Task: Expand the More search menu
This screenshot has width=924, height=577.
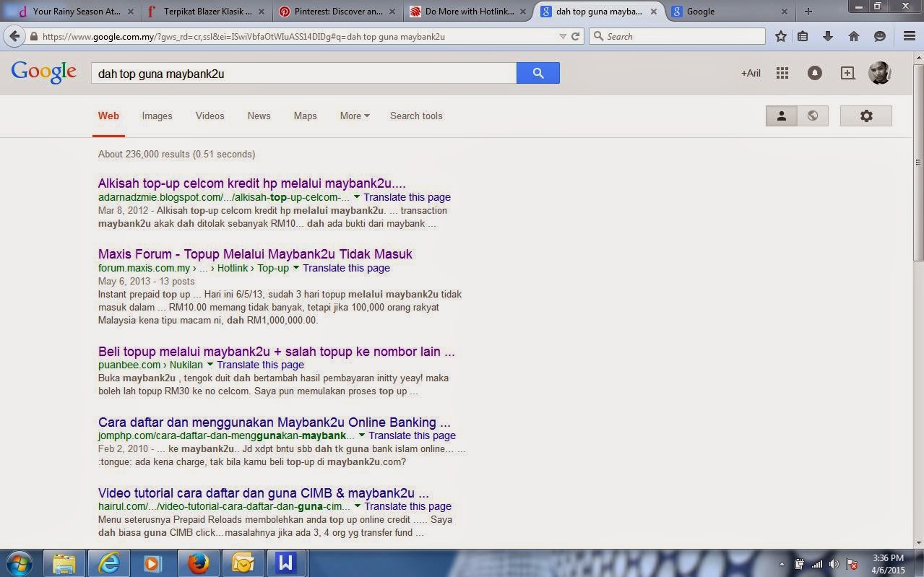Action: click(x=355, y=116)
